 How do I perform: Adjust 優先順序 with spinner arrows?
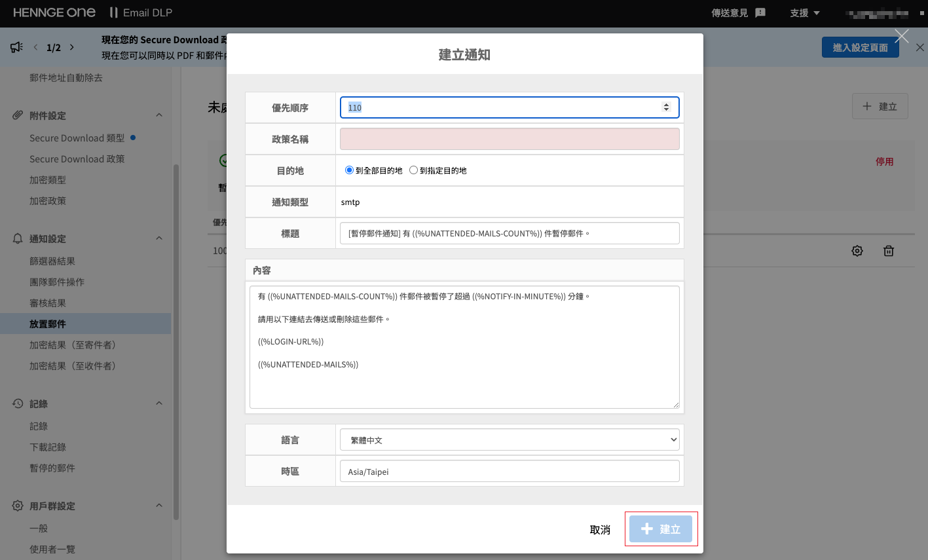[x=666, y=107]
